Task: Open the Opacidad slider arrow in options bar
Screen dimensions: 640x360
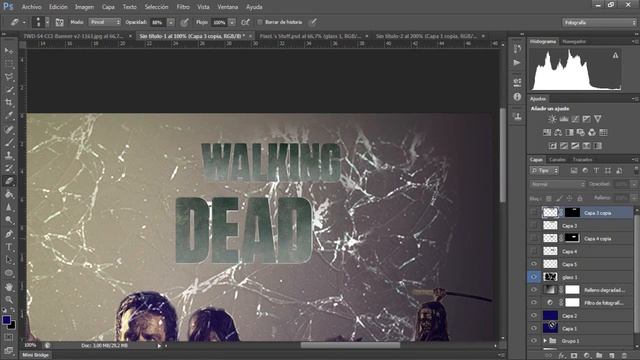Action: click(171, 22)
